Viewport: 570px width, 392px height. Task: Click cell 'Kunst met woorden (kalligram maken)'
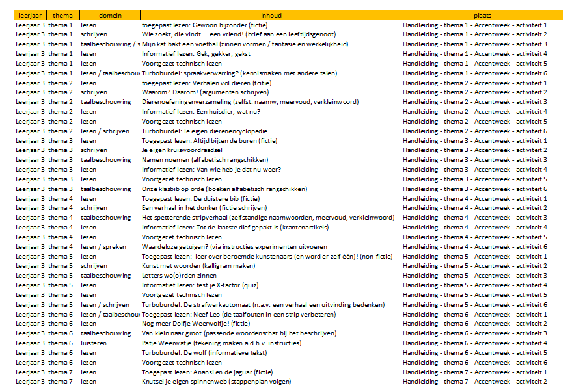coord(198,266)
